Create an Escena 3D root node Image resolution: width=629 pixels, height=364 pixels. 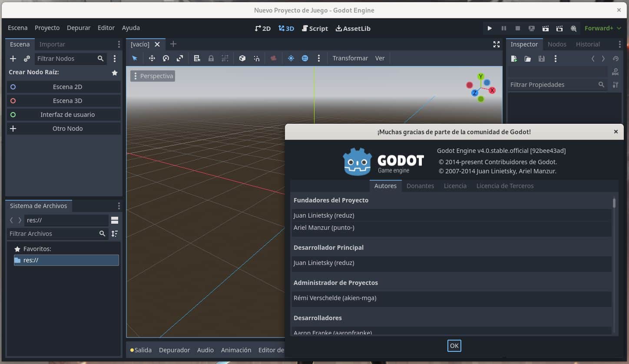[x=64, y=101]
